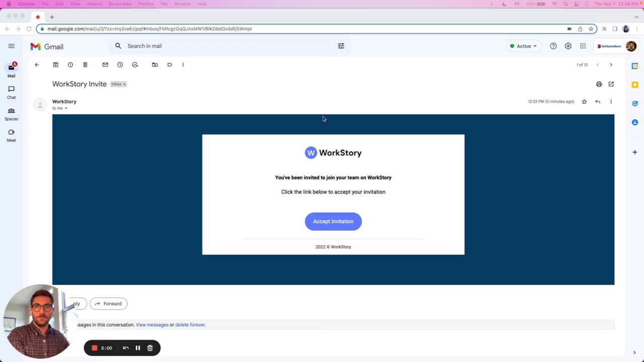Add the email to tasks
This screenshot has height=362, width=644.
pos(135,65)
